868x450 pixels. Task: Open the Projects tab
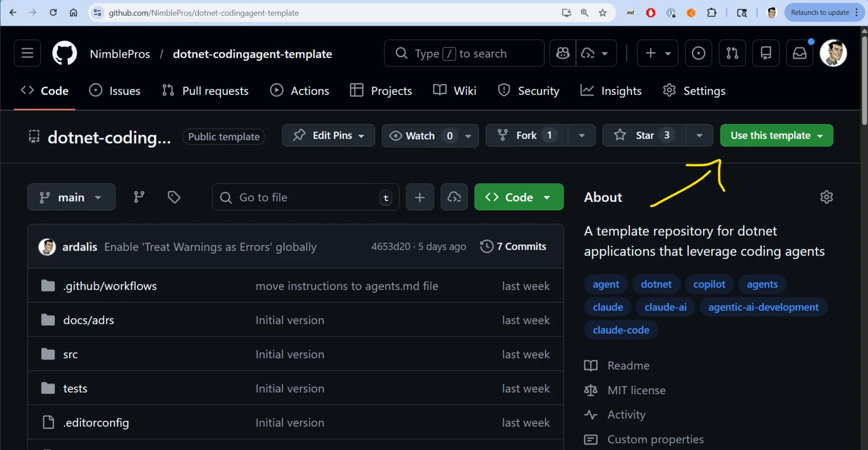[381, 91]
